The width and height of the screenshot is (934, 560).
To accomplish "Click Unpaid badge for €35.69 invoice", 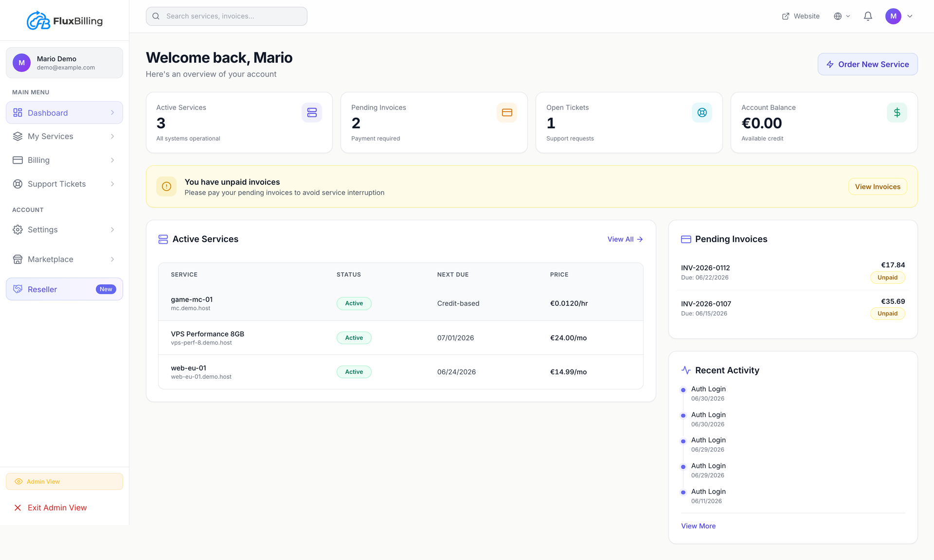I will 887,314.
